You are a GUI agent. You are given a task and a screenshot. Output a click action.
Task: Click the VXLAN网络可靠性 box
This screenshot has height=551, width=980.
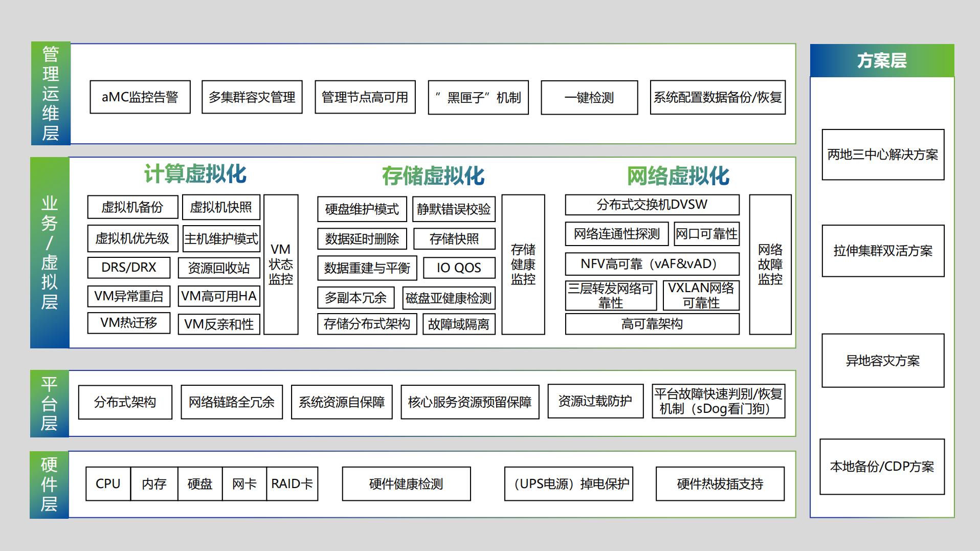click(x=701, y=296)
